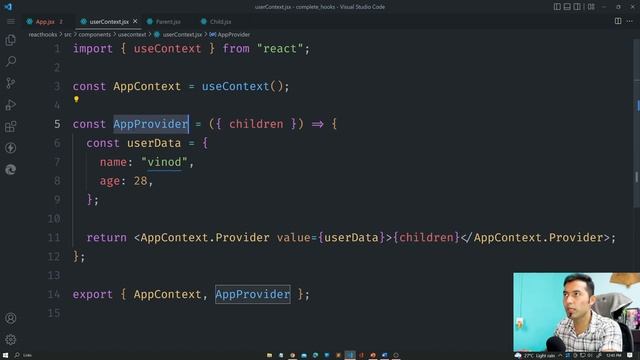This screenshot has height=360, width=640.
Task: Close the userContext.jsx tab
Action: pyautogui.click(x=135, y=21)
